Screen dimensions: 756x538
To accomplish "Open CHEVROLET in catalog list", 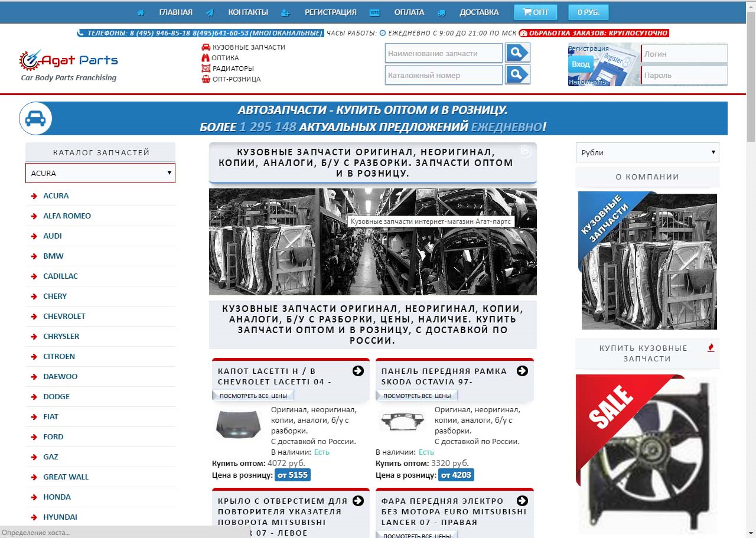I will pos(64,317).
